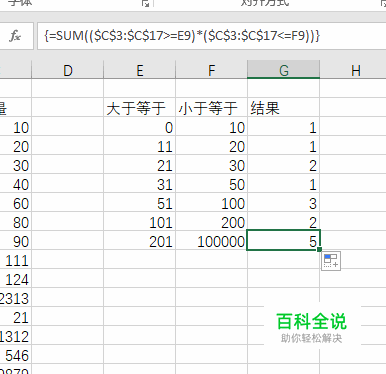
Task: Select column D header
Action: pos(68,70)
